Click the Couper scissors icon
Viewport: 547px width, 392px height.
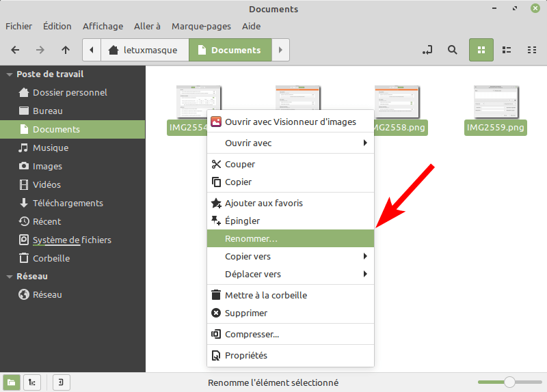(216, 164)
